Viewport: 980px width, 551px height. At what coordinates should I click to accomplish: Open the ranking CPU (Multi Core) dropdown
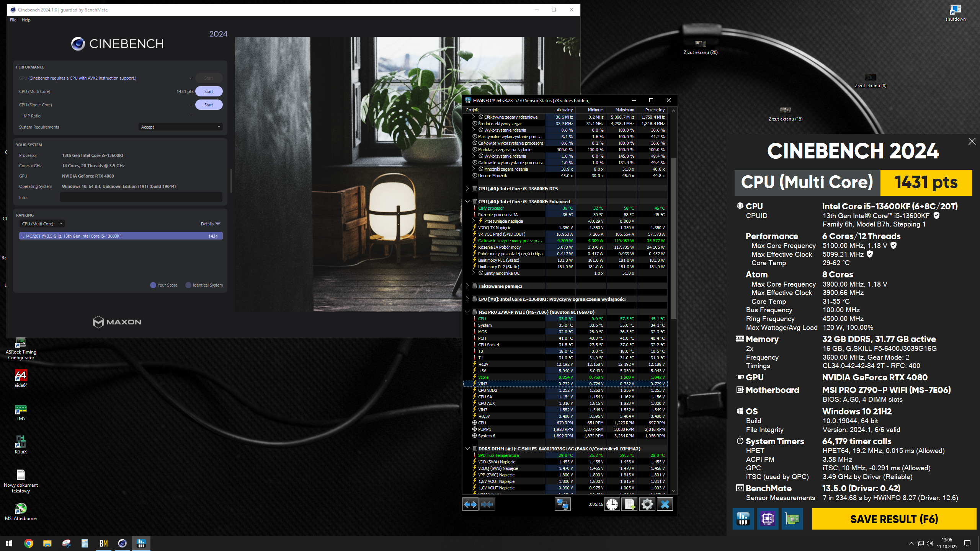[x=42, y=224]
